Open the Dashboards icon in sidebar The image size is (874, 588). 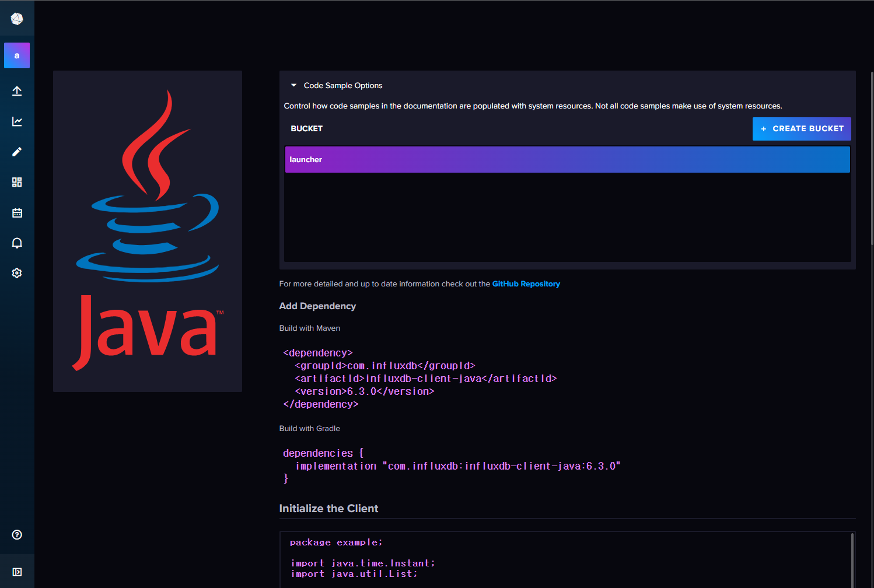[x=17, y=182]
